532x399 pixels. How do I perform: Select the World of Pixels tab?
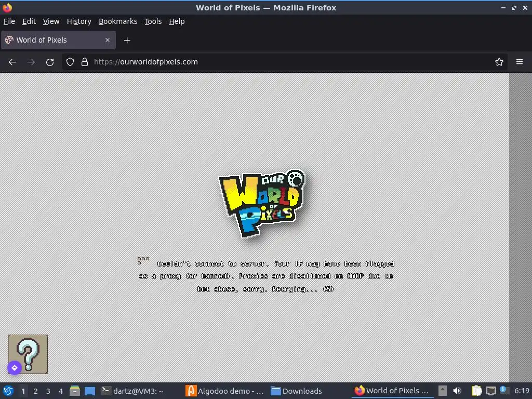coord(58,40)
